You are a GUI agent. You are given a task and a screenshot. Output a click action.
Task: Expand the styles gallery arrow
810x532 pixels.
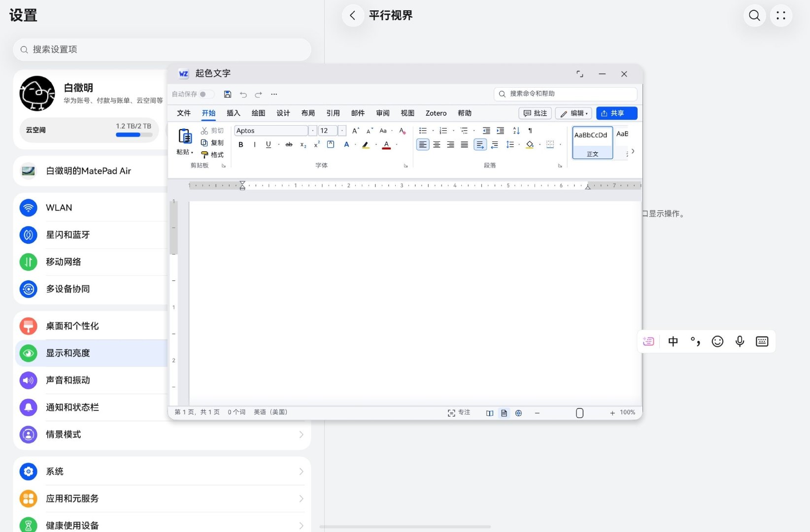[x=633, y=151]
